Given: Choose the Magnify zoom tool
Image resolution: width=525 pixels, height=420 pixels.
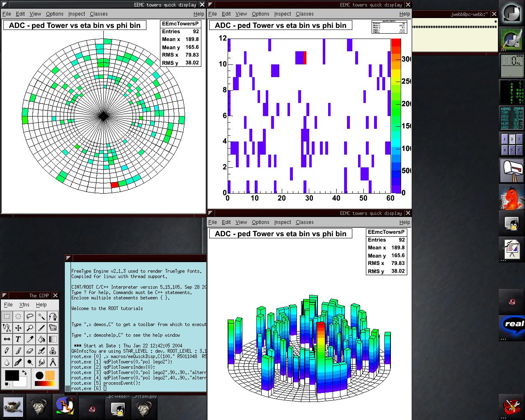Looking at the screenshot, I should point(30,328).
